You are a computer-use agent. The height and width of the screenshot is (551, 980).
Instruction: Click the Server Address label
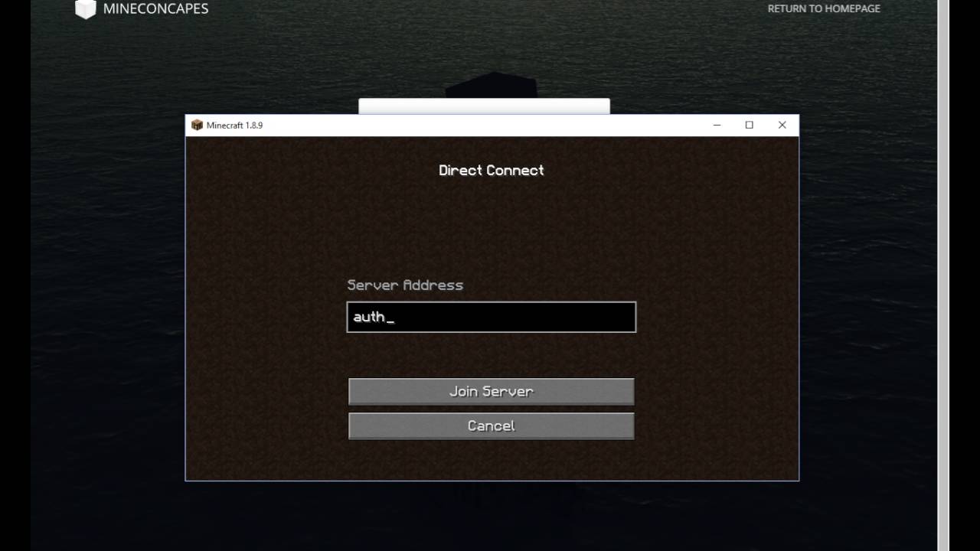[405, 285]
